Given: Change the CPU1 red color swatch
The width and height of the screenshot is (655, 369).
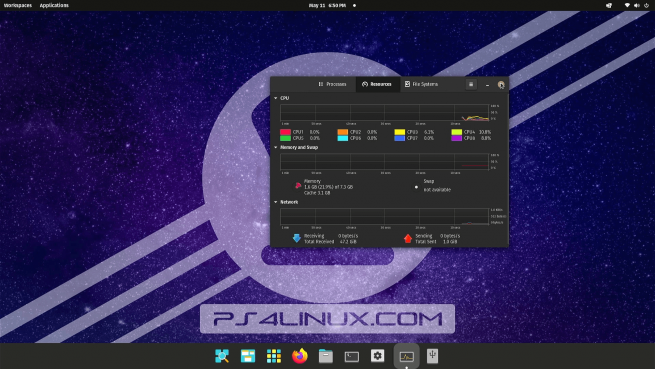Looking at the screenshot, I should pyautogui.click(x=285, y=132).
